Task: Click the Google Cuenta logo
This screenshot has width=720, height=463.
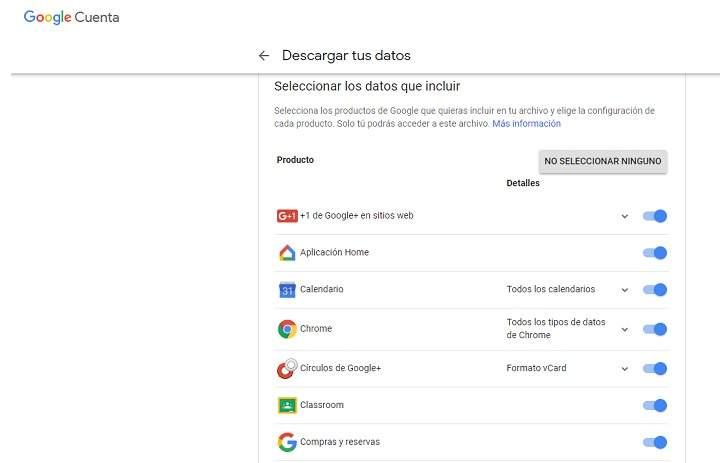Action: [72, 17]
